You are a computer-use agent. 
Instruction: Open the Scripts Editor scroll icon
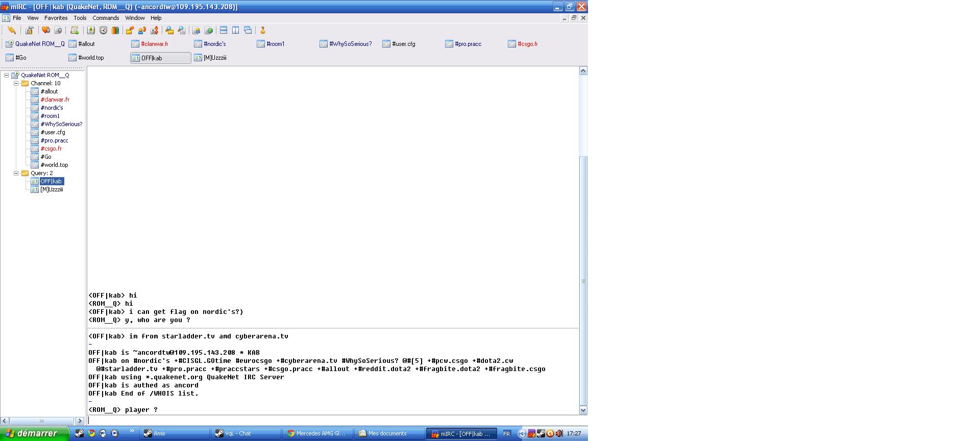(75, 30)
